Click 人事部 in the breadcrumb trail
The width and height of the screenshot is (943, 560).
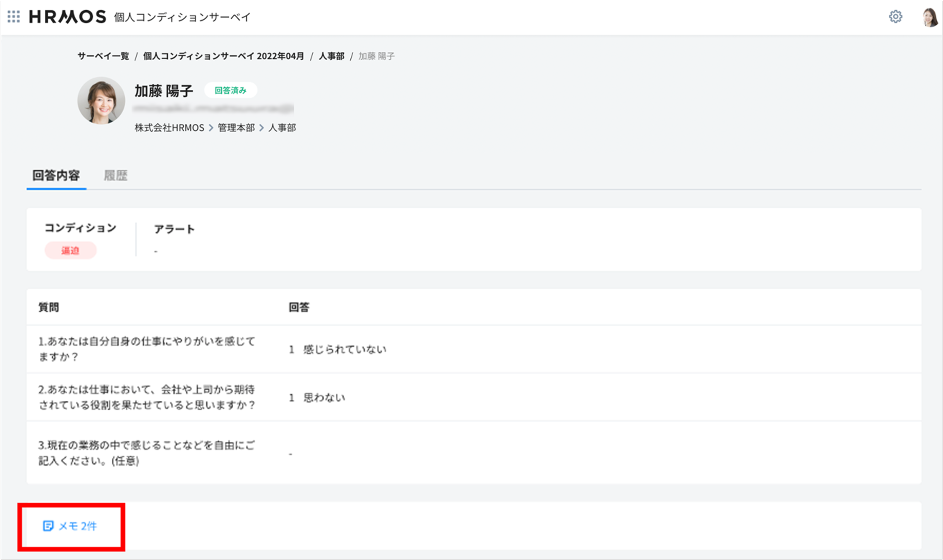coord(331,56)
